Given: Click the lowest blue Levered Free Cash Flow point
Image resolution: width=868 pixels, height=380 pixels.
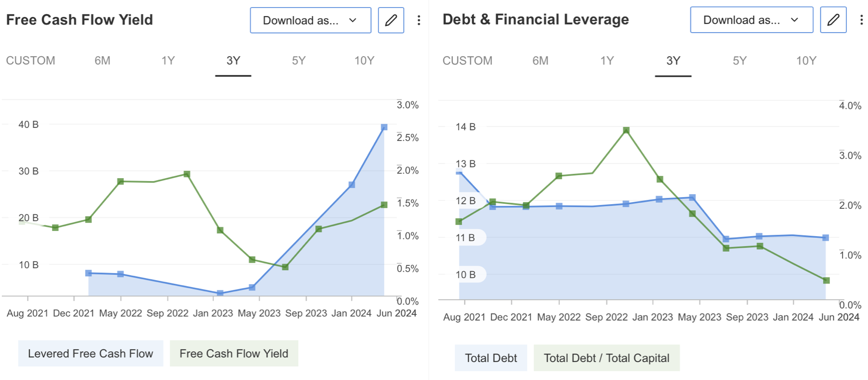Looking at the screenshot, I should point(220,293).
